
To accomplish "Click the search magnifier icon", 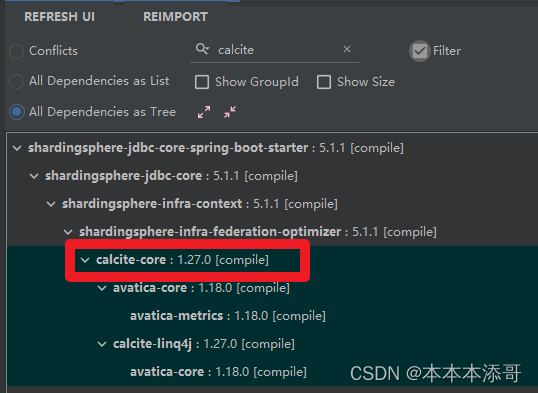I will tap(202, 49).
